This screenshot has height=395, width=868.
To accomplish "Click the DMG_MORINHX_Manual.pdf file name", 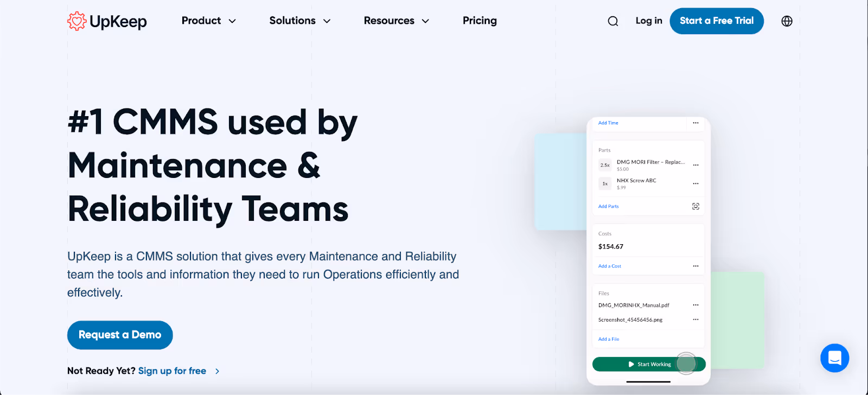I will 634,305.
